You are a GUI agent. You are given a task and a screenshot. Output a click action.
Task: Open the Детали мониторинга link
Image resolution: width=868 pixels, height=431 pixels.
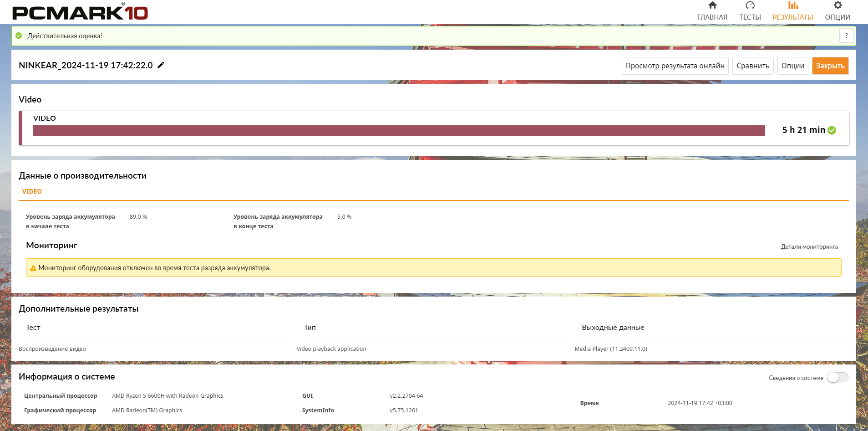tap(809, 247)
